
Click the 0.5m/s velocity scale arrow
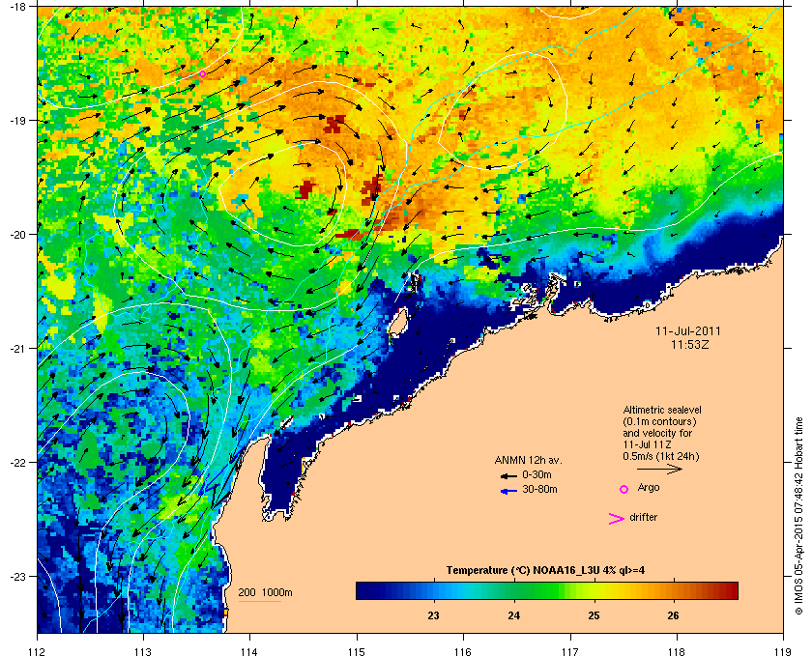pyautogui.click(x=659, y=469)
